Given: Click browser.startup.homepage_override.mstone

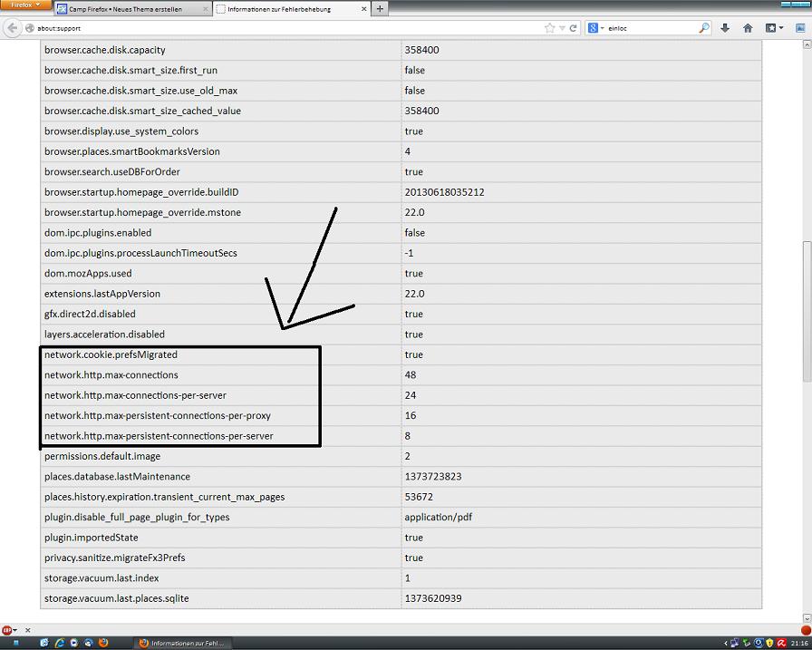Looking at the screenshot, I should pos(142,212).
